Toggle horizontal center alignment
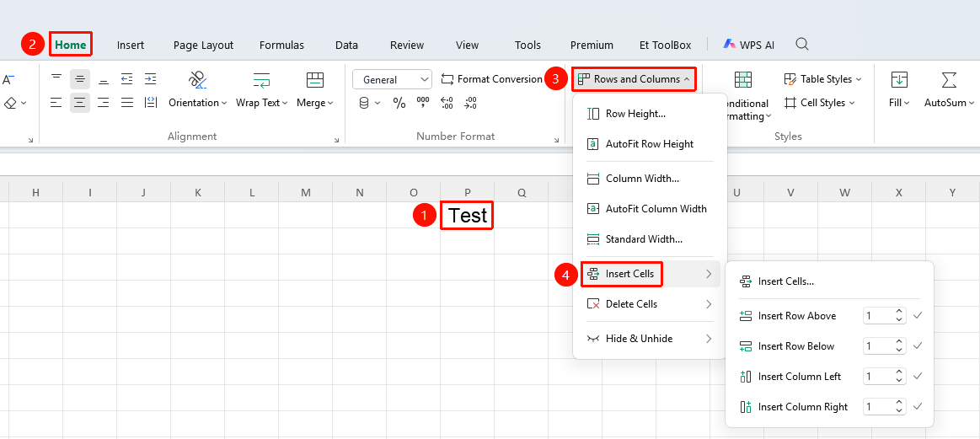Screen dimensions: 980x439 tap(79, 103)
